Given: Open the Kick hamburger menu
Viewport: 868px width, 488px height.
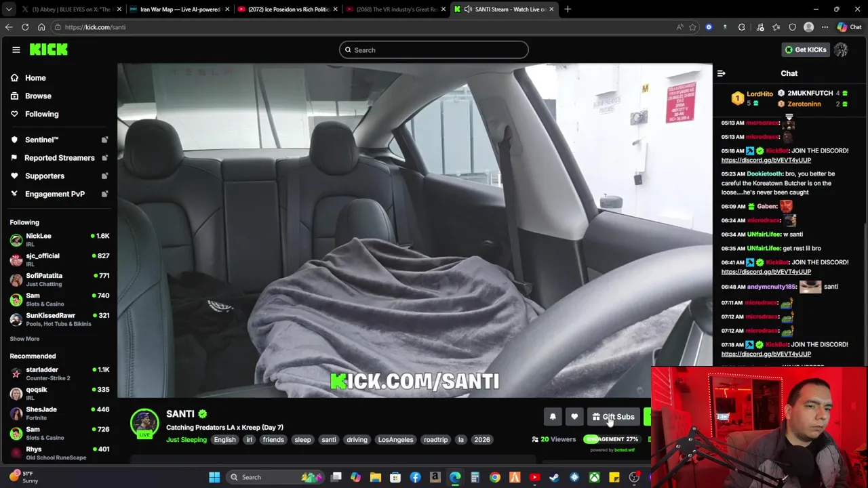Looking at the screenshot, I should [16, 49].
